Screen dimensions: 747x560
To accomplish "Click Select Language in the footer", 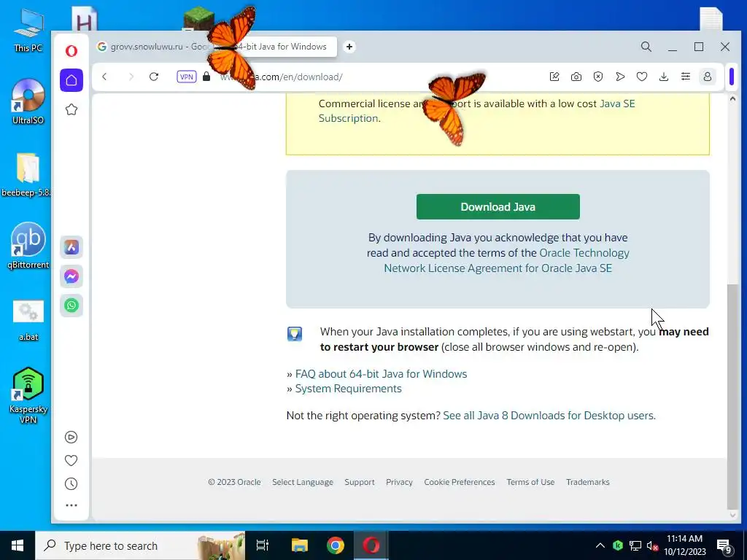I will pyautogui.click(x=303, y=482).
